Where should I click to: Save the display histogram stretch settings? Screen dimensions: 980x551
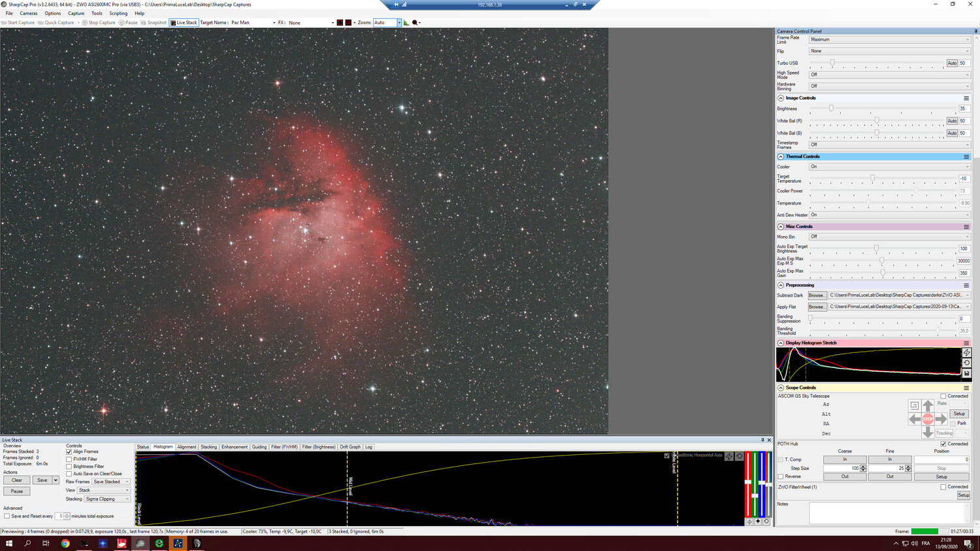pyautogui.click(x=966, y=373)
